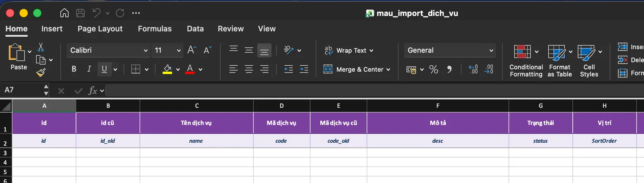Toggle Underline formatting
Viewport: 644px width, 183px height.
point(104,69)
